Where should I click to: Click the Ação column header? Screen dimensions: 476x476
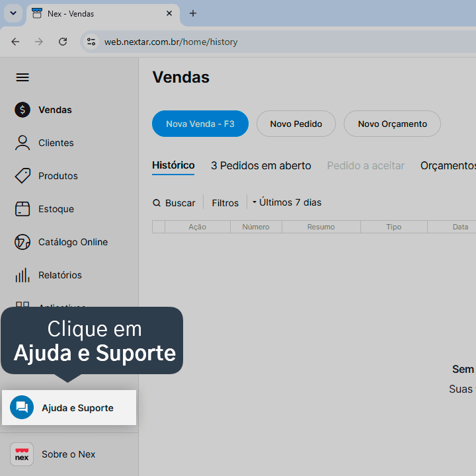pos(198,227)
